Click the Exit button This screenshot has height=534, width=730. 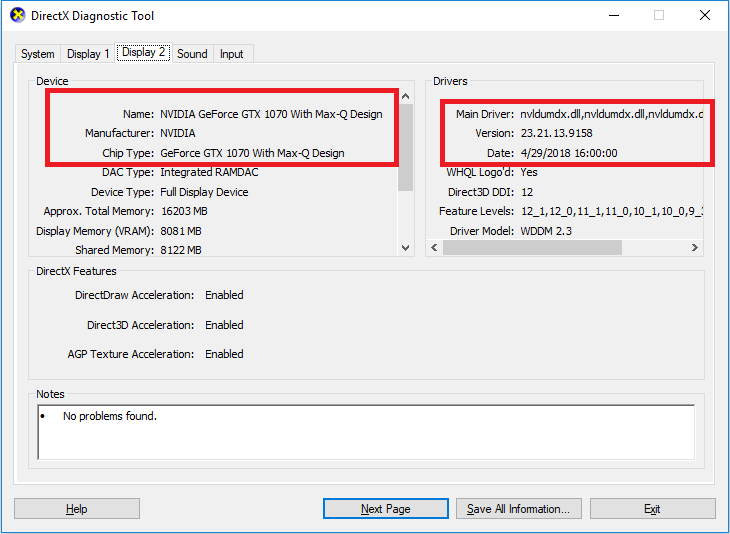pyautogui.click(x=652, y=509)
